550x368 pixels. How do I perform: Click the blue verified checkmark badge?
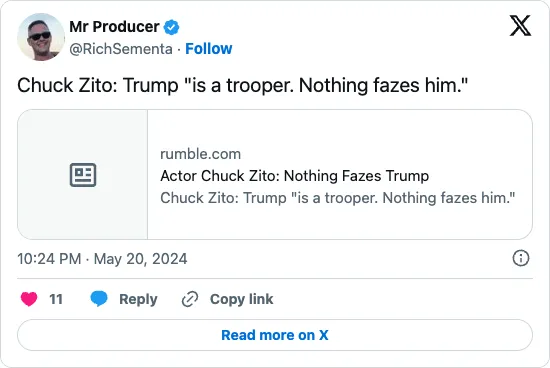point(172,27)
